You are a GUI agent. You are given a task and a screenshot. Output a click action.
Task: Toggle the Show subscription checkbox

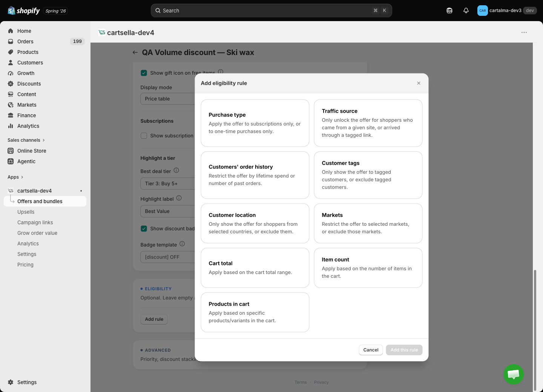(144, 136)
